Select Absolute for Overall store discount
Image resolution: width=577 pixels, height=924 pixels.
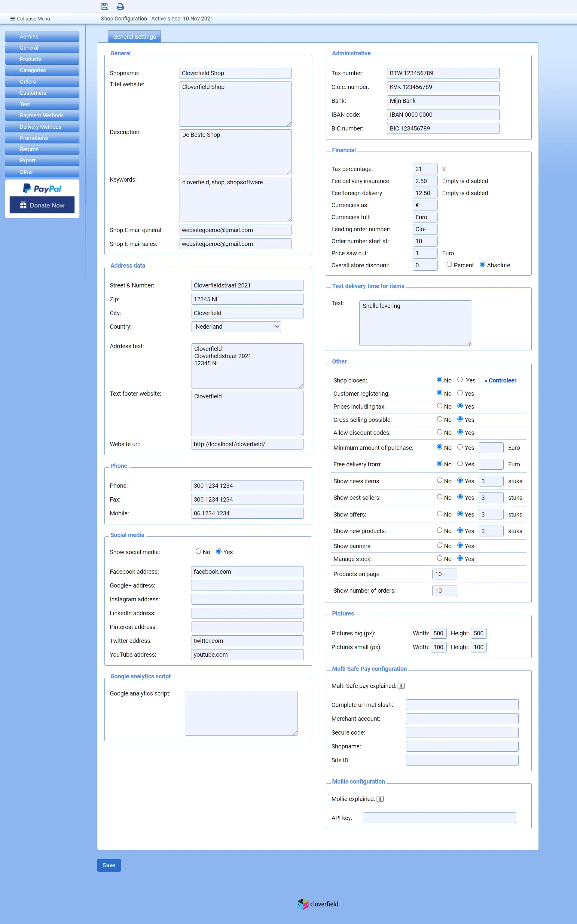[483, 265]
